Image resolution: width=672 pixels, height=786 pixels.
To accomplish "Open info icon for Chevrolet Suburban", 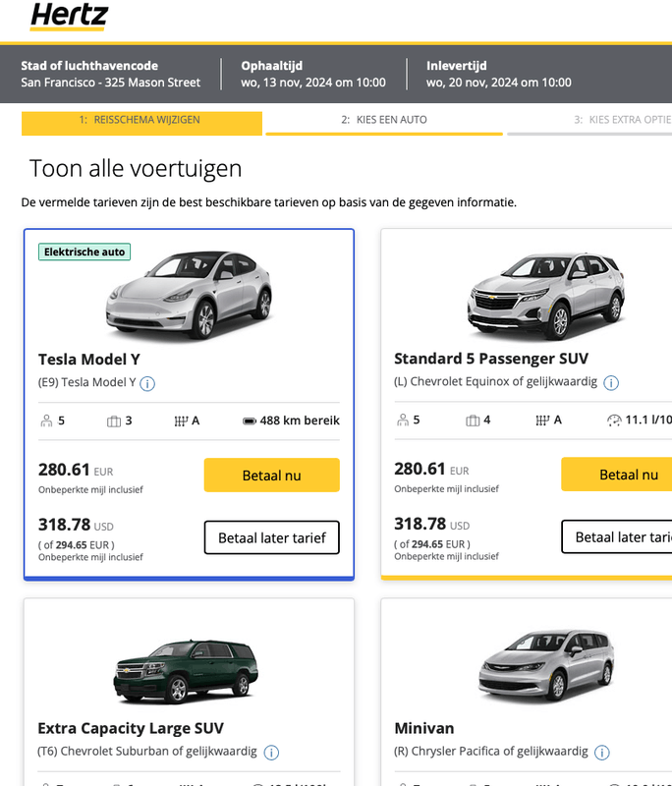I will (271, 753).
